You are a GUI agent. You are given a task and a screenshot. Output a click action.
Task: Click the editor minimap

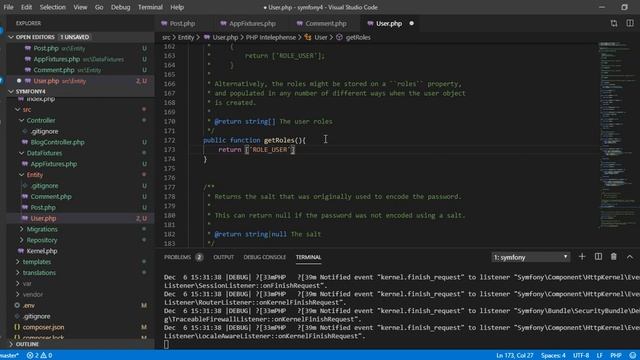tap(616, 135)
